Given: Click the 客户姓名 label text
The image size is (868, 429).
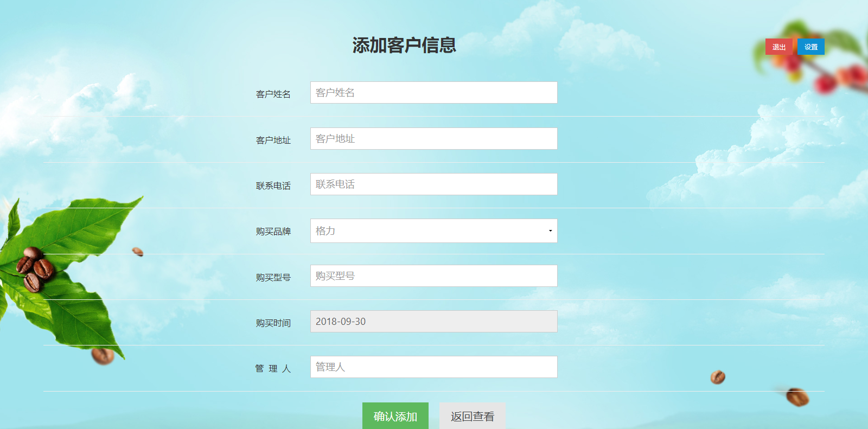Looking at the screenshot, I should (273, 94).
